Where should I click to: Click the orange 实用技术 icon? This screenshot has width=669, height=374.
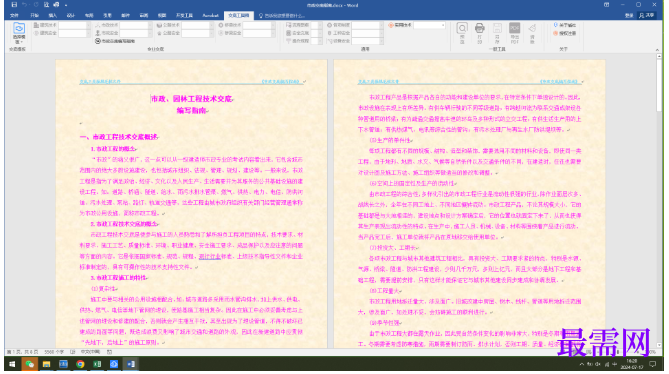tap(391, 25)
